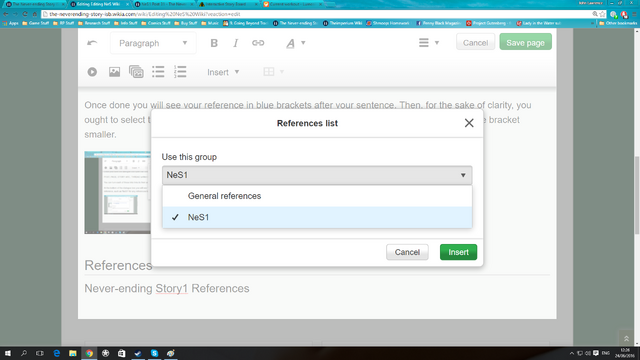Click the gallery insert icon
The height and width of the screenshot is (360, 640).
tap(136, 72)
